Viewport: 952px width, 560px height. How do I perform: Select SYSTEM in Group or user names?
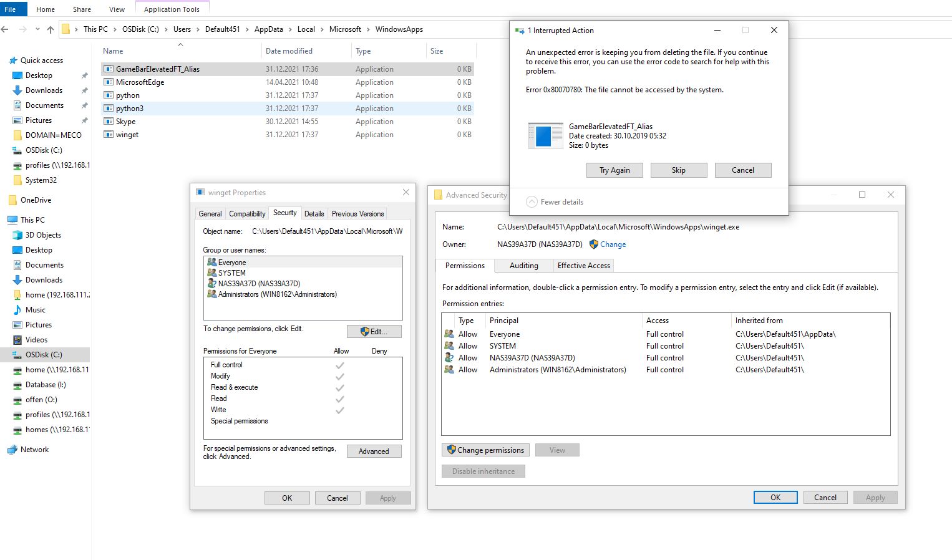point(303,273)
